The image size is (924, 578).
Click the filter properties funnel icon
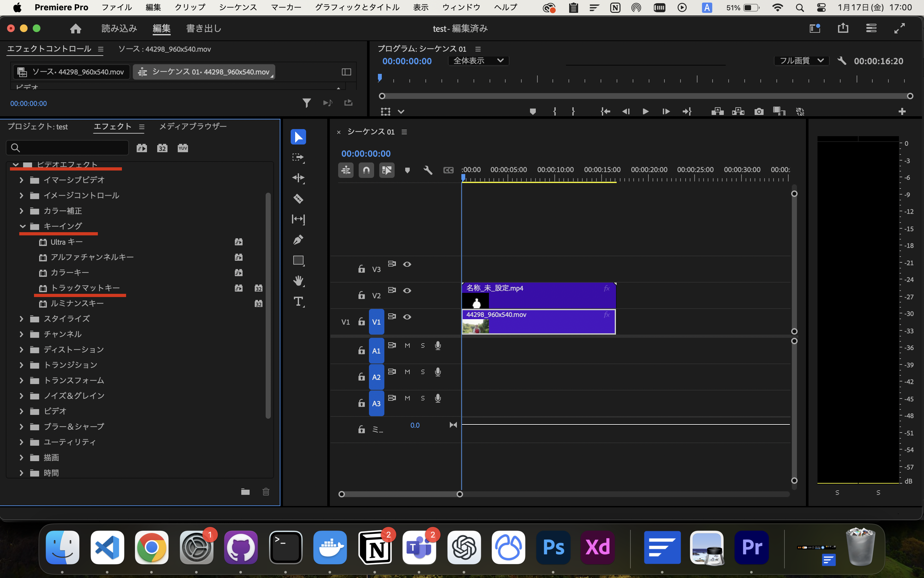(x=306, y=103)
